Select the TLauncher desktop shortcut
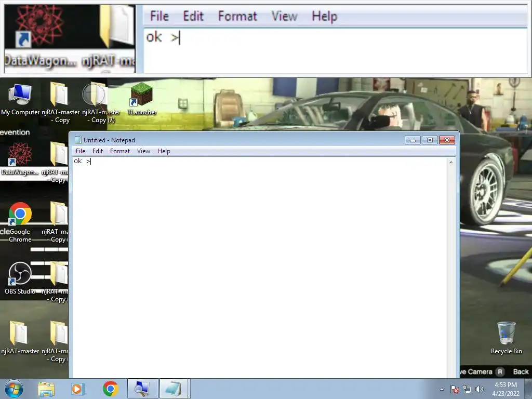This screenshot has height=399, width=532. click(142, 99)
